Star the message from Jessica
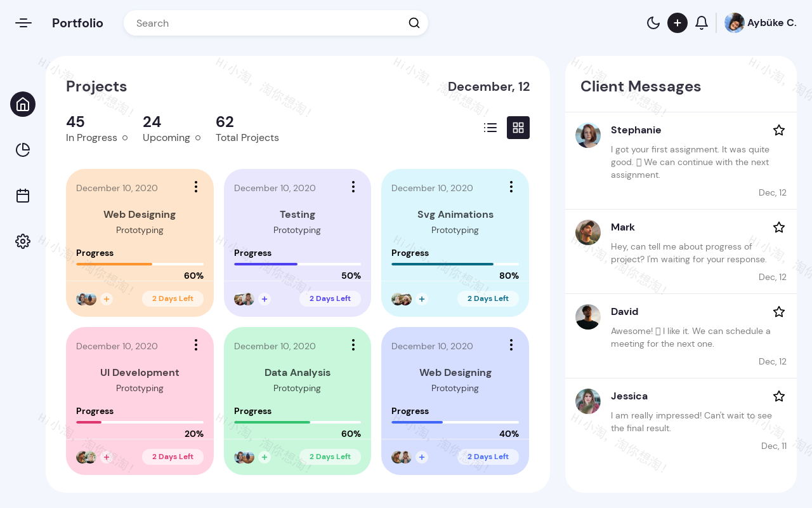This screenshot has height=508, width=812. (x=779, y=396)
